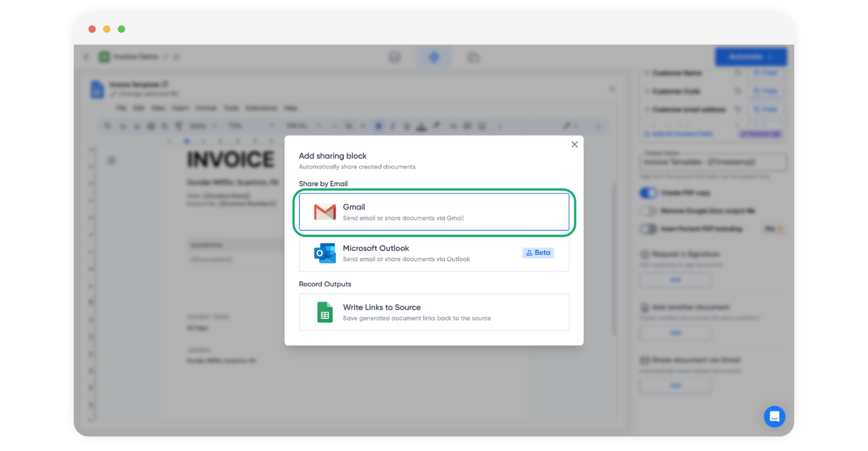Select the Gmail sharing option
The image size is (868, 451).
(433, 212)
